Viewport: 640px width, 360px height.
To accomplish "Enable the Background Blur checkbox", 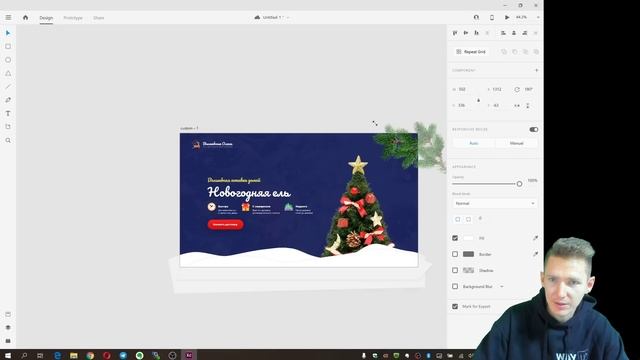I will [x=455, y=287].
